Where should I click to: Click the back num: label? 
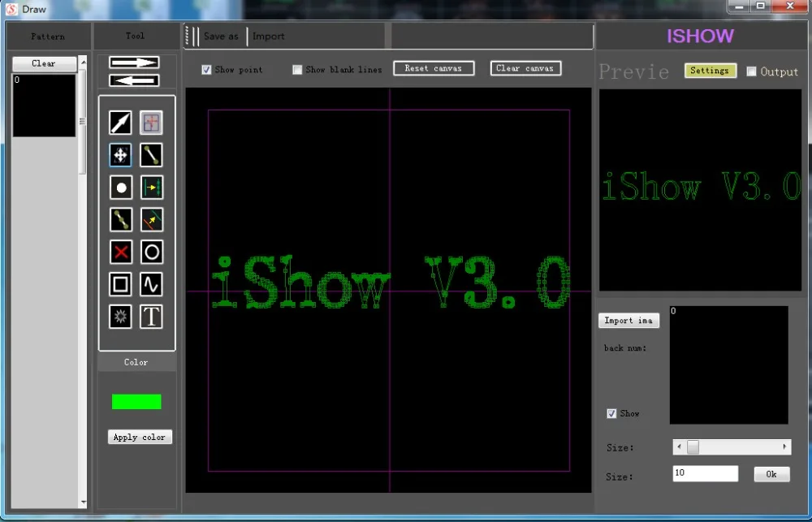point(625,348)
